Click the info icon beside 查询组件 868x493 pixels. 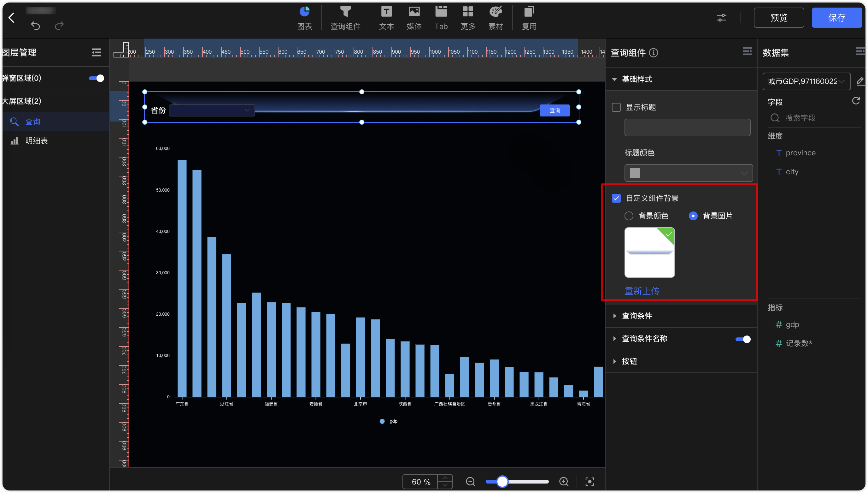coord(654,53)
